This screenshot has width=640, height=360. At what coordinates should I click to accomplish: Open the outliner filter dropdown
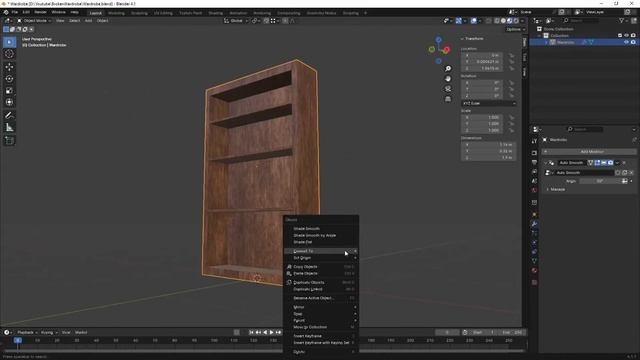click(x=623, y=20)
